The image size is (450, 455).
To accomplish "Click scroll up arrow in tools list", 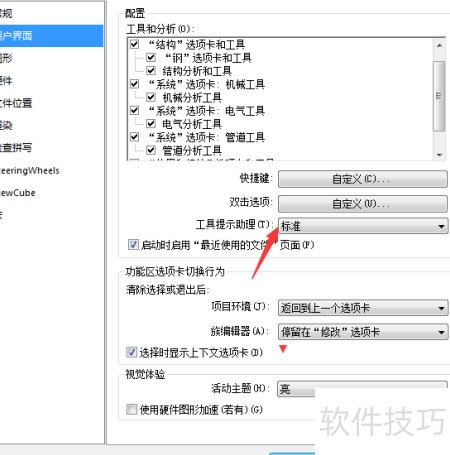I will click(439, 46).
